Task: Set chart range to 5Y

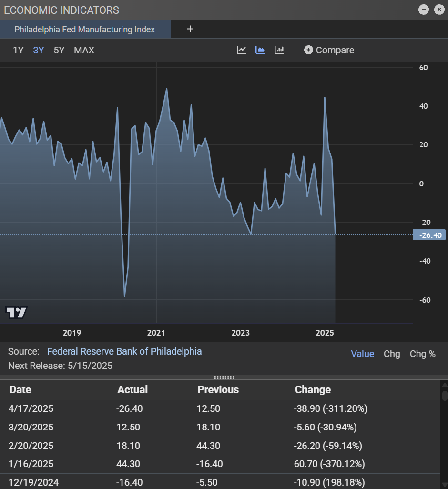Action: tap(59, 50)
